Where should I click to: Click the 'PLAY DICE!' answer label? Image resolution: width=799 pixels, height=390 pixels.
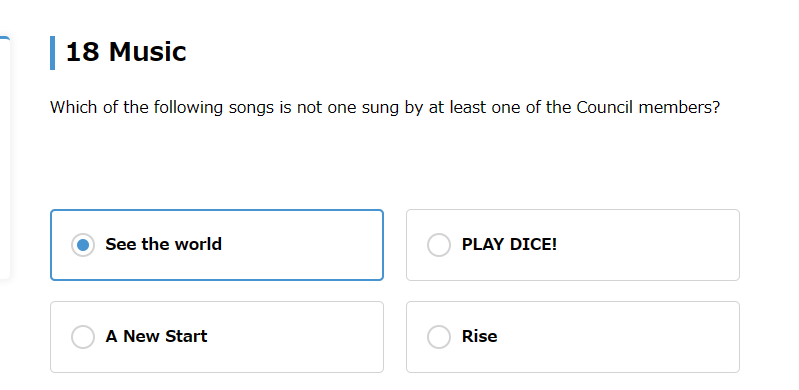[x=510, y=244]
